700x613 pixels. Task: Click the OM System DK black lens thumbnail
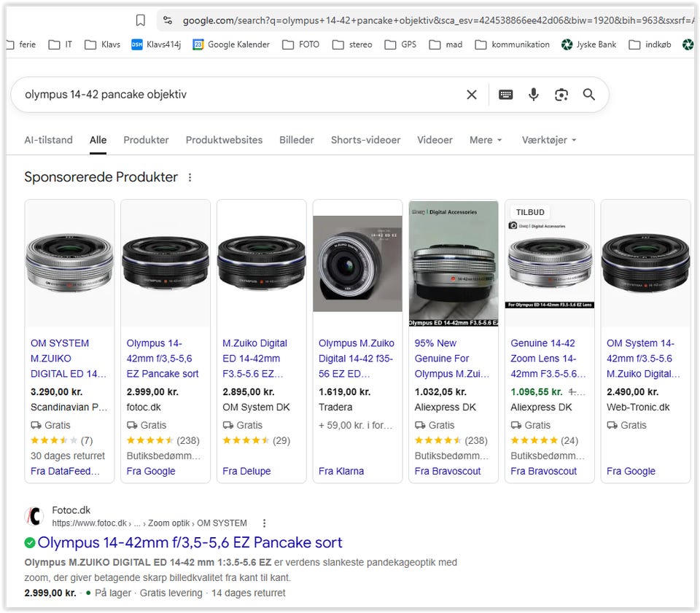point(262,263)
